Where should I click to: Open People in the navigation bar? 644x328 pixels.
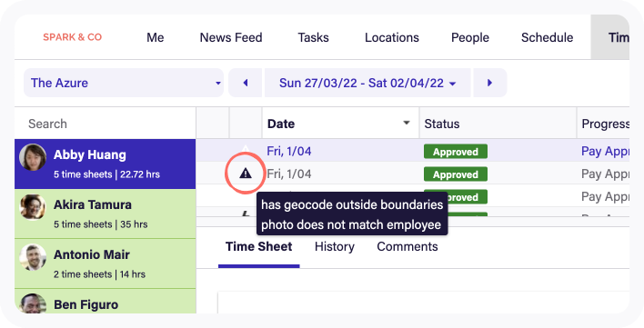click(470, 37)
